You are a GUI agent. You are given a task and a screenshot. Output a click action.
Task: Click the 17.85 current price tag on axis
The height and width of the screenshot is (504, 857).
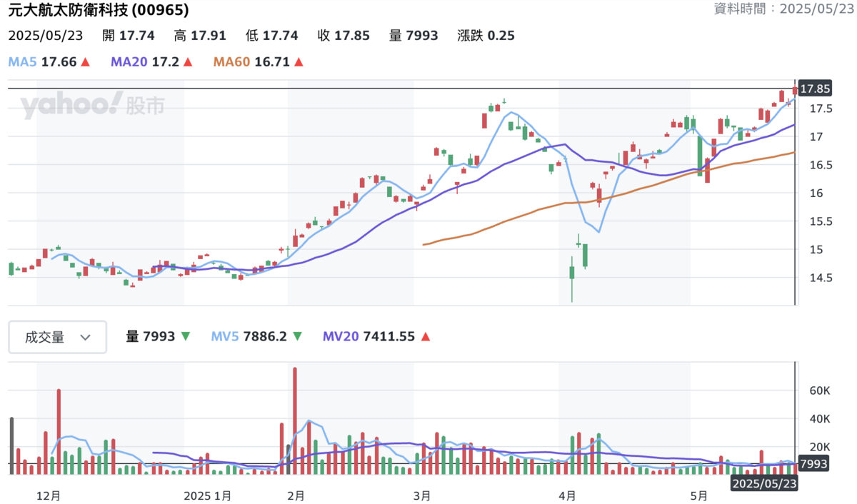[814, 89]
